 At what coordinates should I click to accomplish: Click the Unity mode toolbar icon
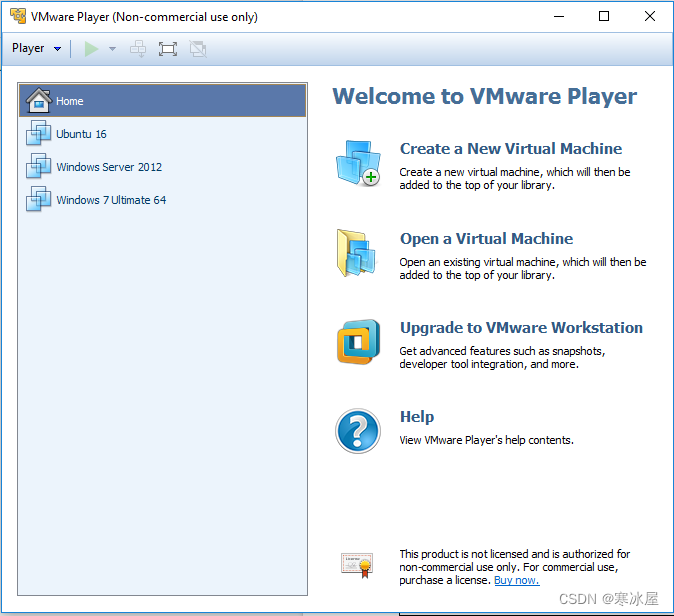coord(198,49)
